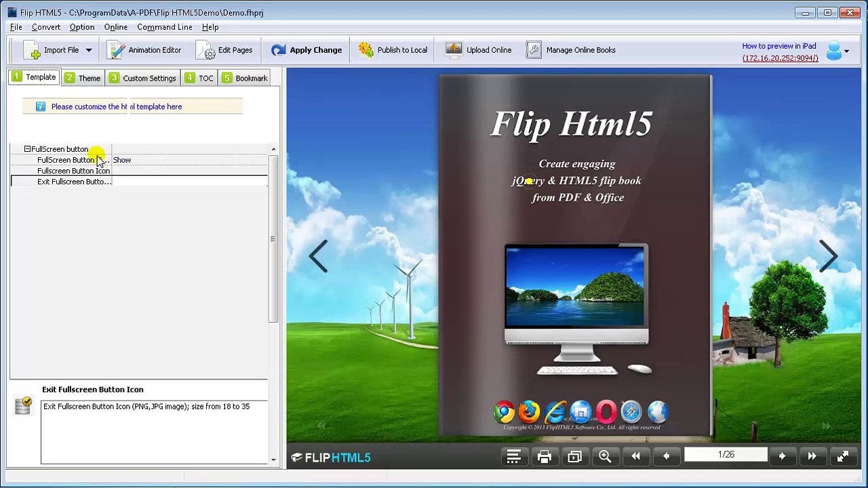Click the database icon beside description panel
The height and width of the screenshot is (488, 868).
(23, 405)
